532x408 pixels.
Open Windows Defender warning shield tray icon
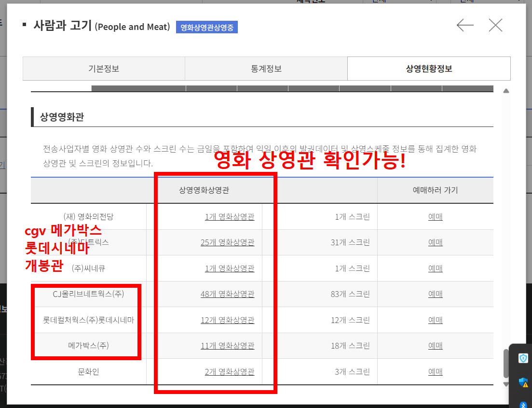click(523, 382)
